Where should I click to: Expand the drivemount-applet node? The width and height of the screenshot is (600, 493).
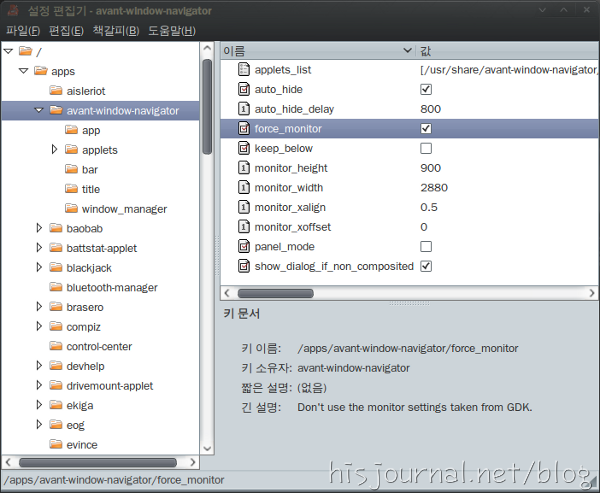[x=39, y=385]
